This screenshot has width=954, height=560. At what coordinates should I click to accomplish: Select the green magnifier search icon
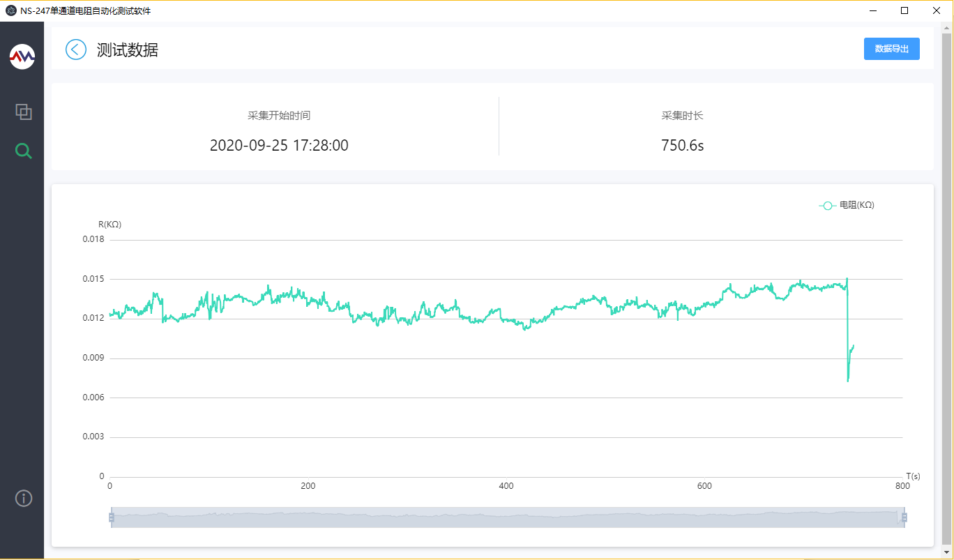pyautogui.click(x=24, y=151)
